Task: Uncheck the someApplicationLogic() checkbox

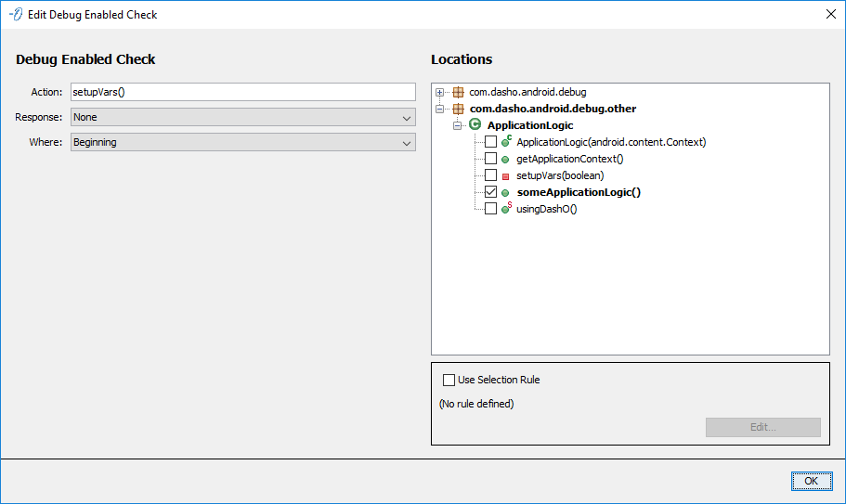Action: (x=490, y=192)
